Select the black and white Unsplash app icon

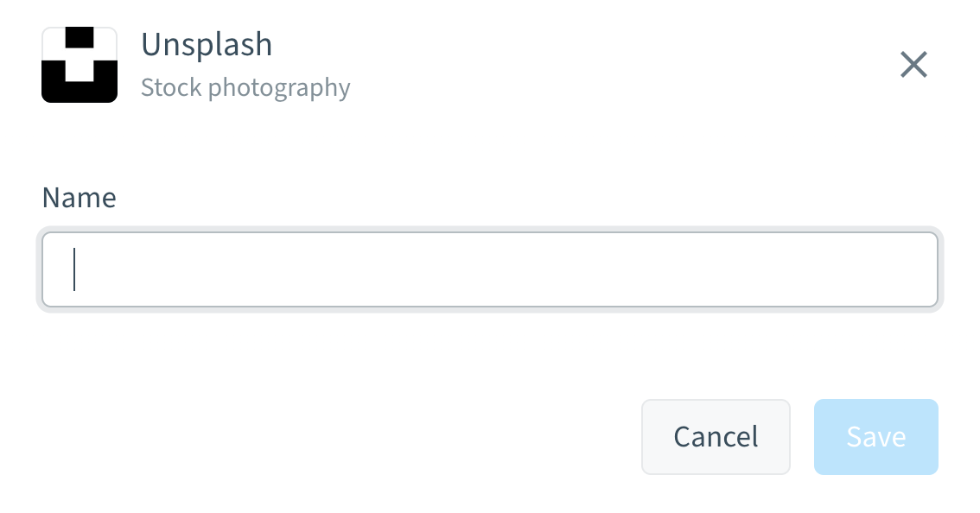80,65
